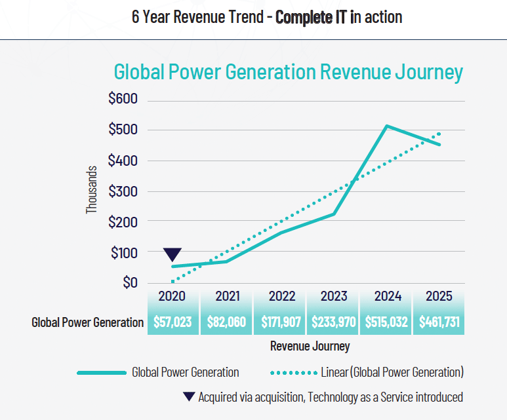Image resolution: width=507 pixels, height=420 pixels.
Task: Click the Revenue Journey axis title
Action: coord(310,346)
